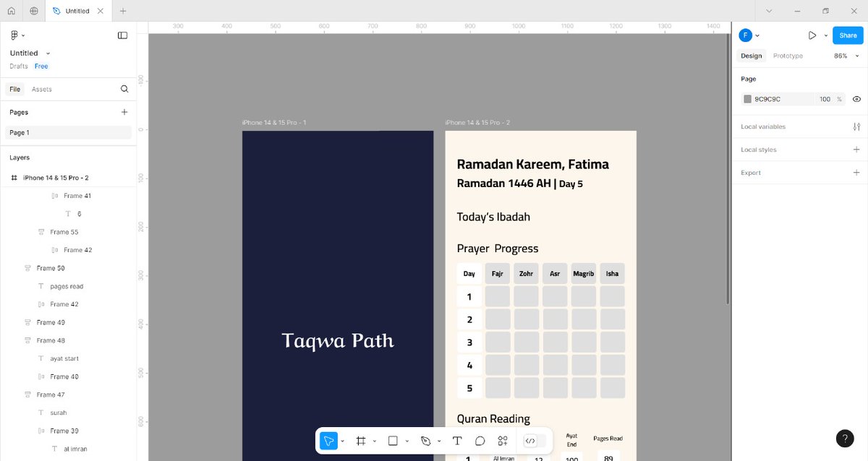Open the avatar dropdown arrow
Screen dimensions: 868x461
tap(757, 35)
